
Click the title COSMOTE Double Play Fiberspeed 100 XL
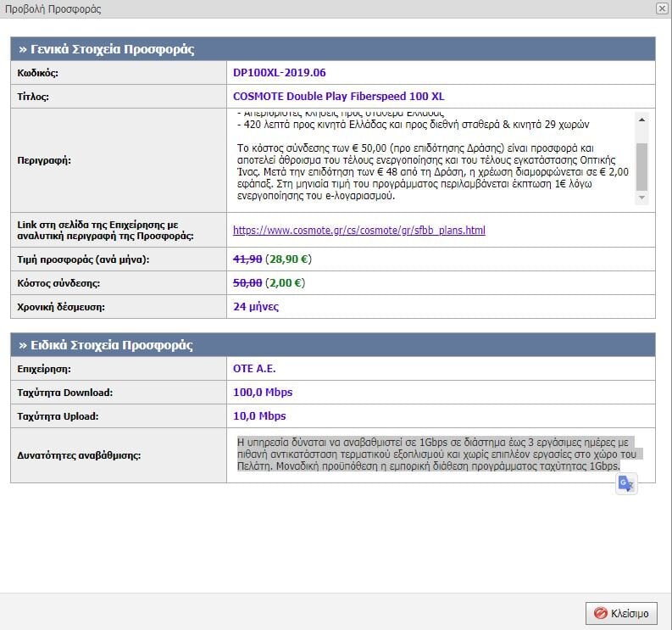click(339, 96)
